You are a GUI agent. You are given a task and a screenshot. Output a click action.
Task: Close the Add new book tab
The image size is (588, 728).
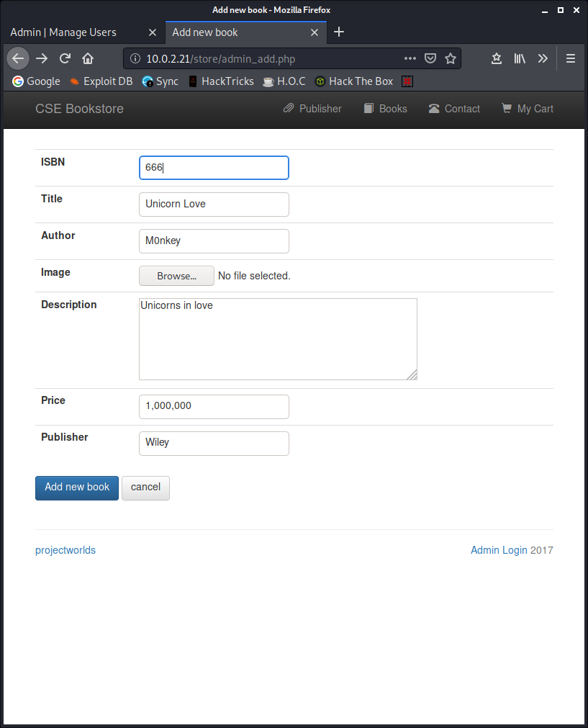coord(315,32)
